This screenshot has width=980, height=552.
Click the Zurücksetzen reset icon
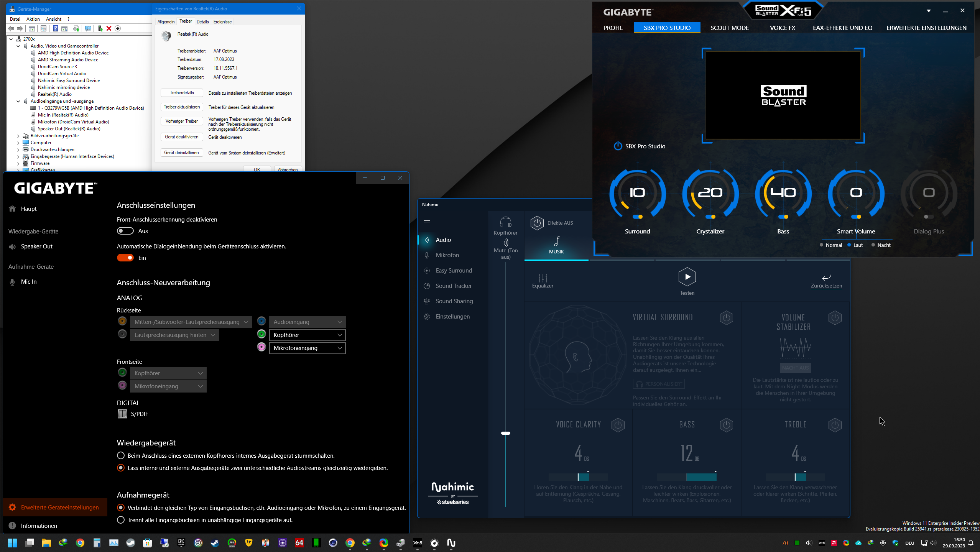[x=826, y=277]
